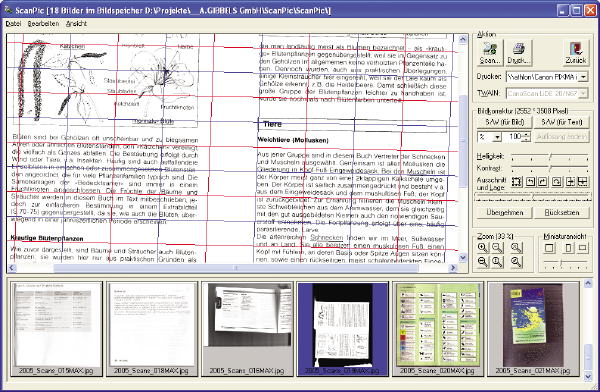Reset corrections with the Rücksetzen button
Viewport: 600px width, 392px height.
(x=561, y=212)
